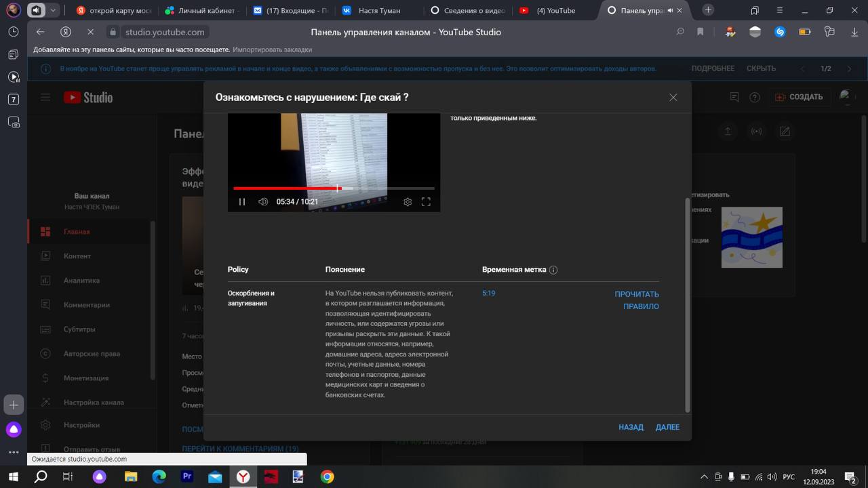Click the ДАЛЕЕ button
Viewport: 868px width, 488px height.
pos(667,427)
